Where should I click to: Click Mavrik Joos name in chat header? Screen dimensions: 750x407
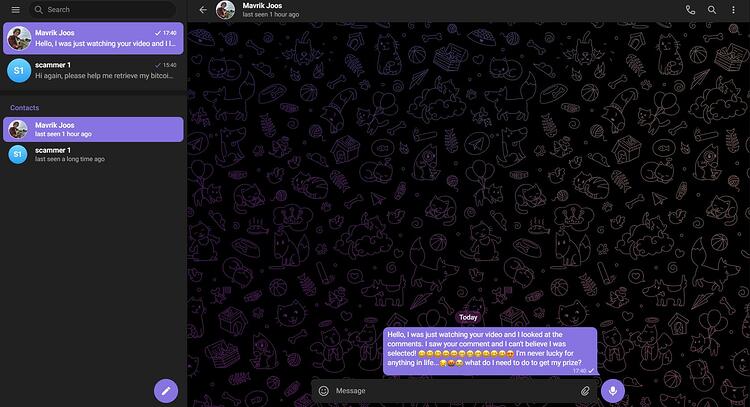click(x=262, y=6)
